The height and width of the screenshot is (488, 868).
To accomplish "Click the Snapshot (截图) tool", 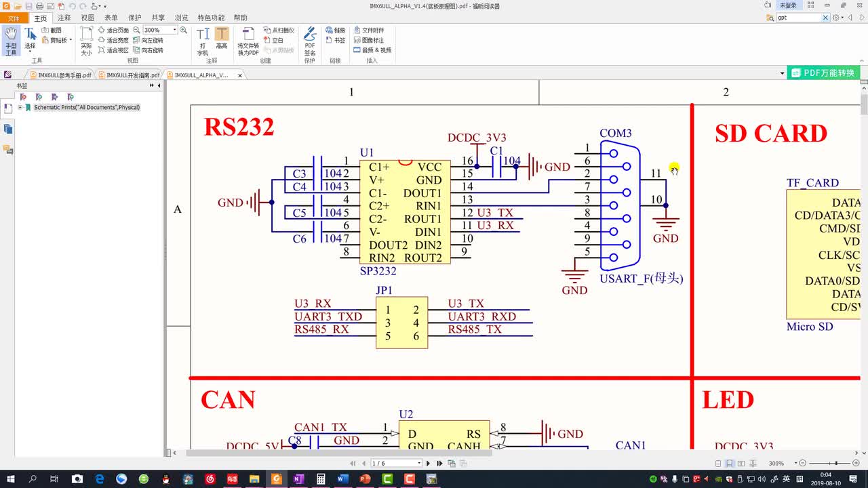I will 52,30.
